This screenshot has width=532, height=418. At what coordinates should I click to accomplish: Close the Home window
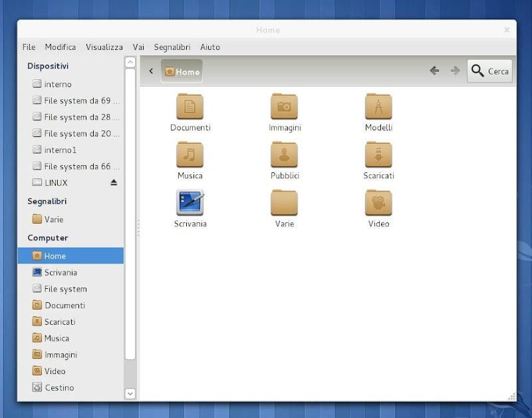[507, 30]
